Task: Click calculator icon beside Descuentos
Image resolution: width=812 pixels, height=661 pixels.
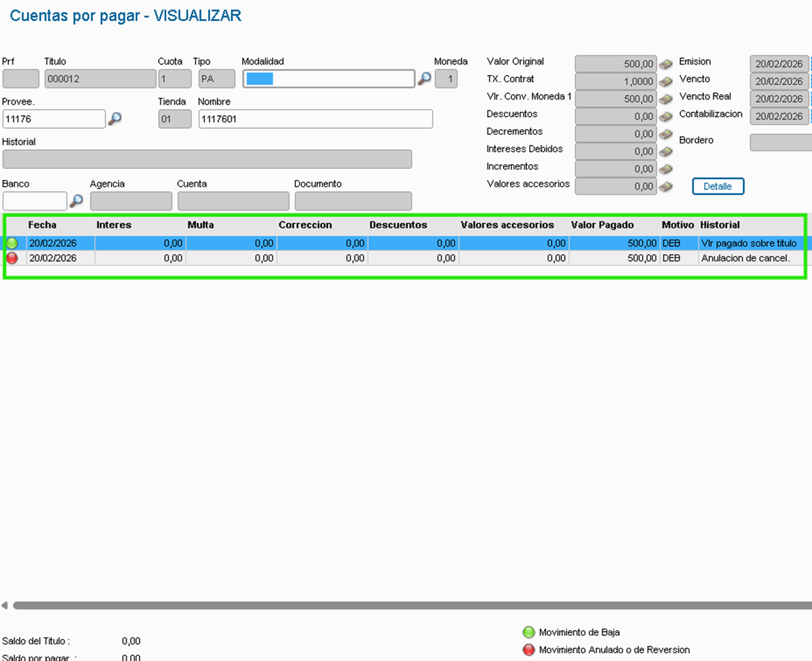Action: tap(666, 117)
